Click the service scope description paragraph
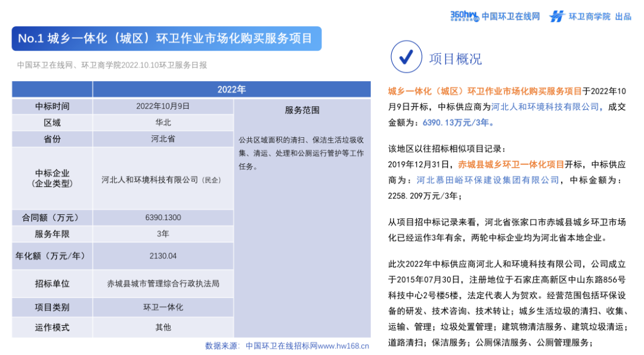The image size is (644, 355). tap(302, 153)
